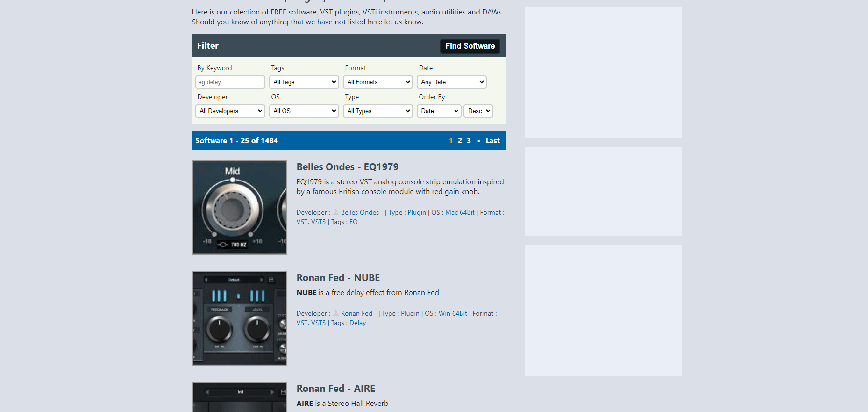This screenshot has width=868, height=412.
Task: Jump to the Last results page
Action: point(492,141)
